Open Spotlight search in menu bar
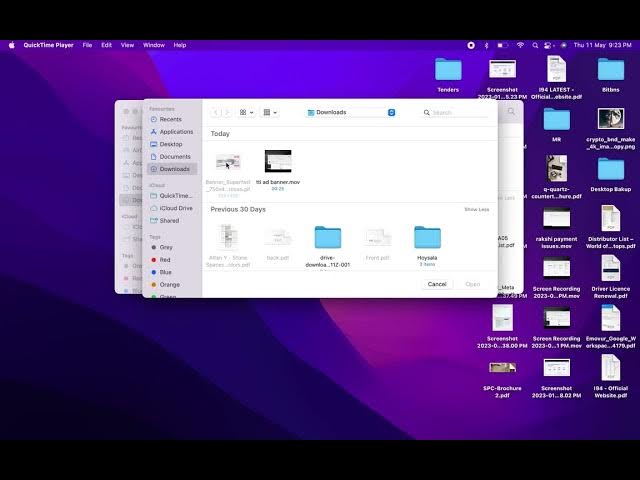 (x=535, y=45)
